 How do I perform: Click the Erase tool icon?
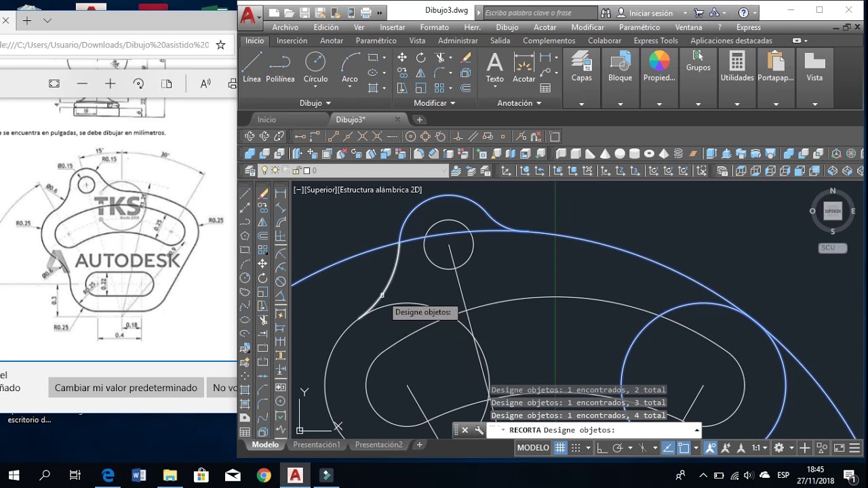[466, 58]
